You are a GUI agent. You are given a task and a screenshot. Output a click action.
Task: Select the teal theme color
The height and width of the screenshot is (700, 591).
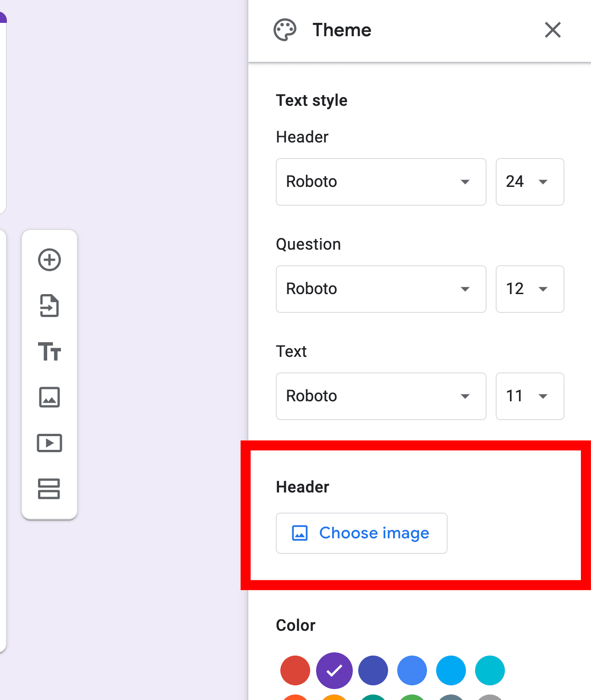tap(490, 670)
